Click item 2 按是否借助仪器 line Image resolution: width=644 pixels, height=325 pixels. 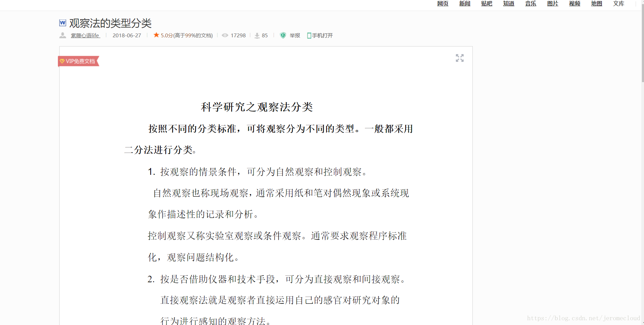(276, 279)
